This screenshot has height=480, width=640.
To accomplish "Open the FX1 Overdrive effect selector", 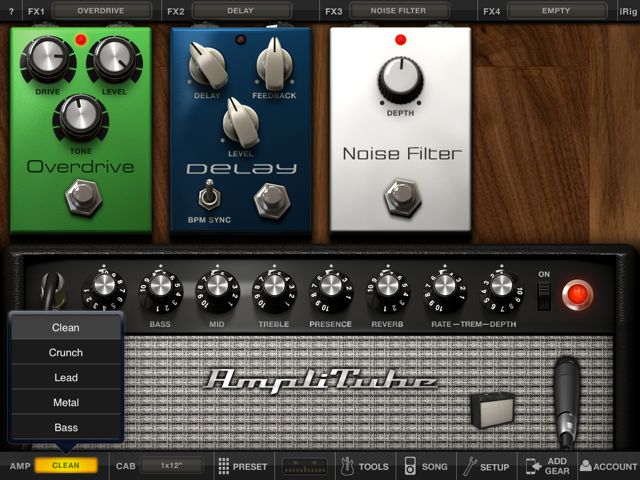I will pyautogui.click(x=101, y=11).
